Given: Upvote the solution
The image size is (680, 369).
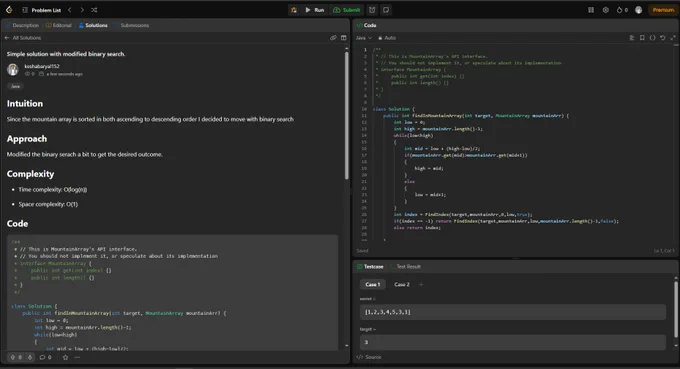Looking at the screenshot, I should tap(16, 357).
